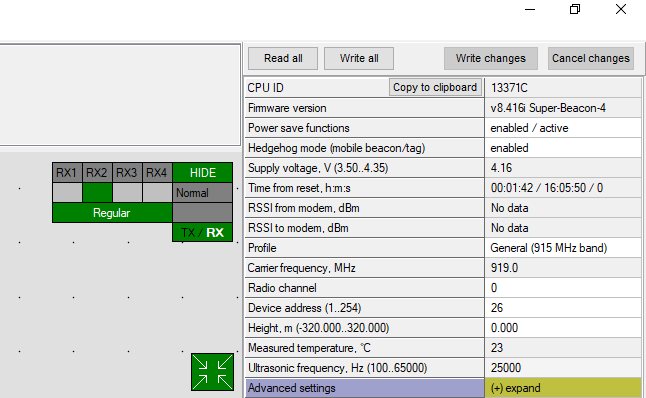The height and width of the screenshot is (398, 646).
Task: Edit Carrier frequency value 919.0
Action: 563,268
